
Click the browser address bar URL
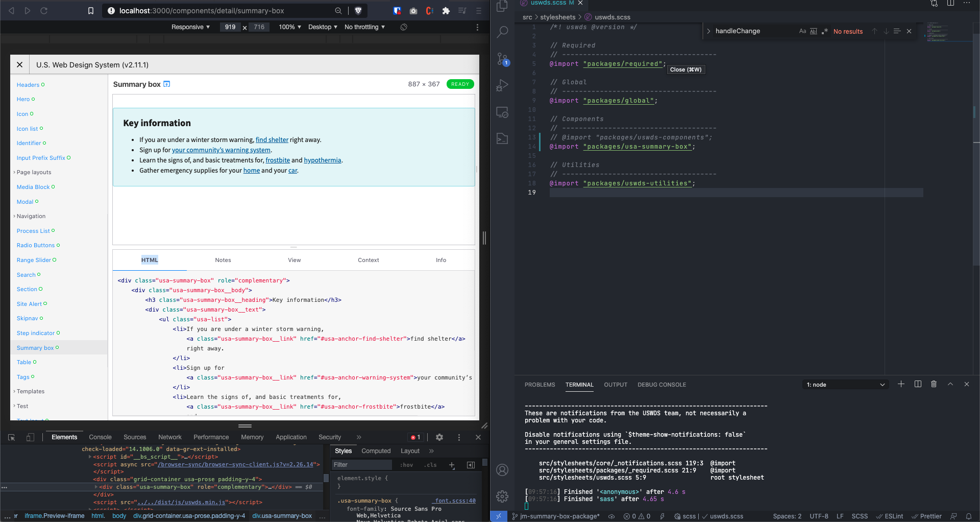click(202, 11)
